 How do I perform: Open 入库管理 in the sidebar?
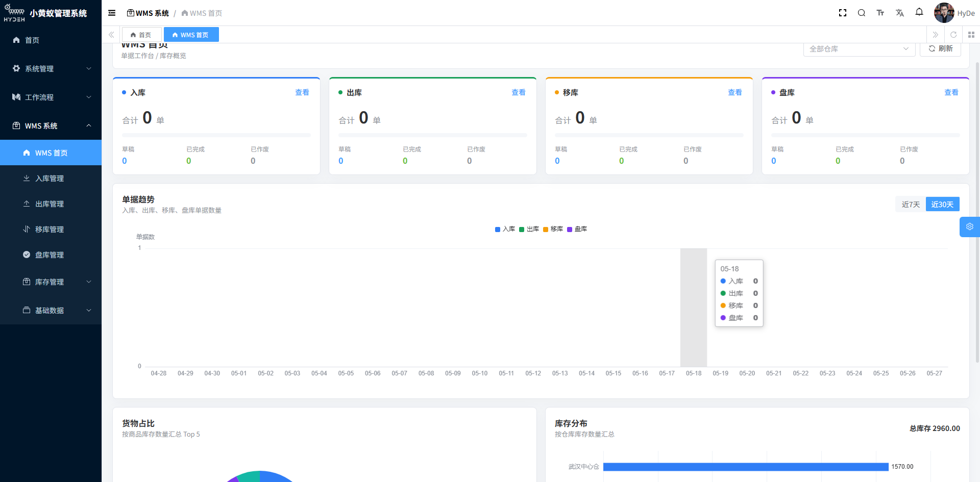click(51, 178)
